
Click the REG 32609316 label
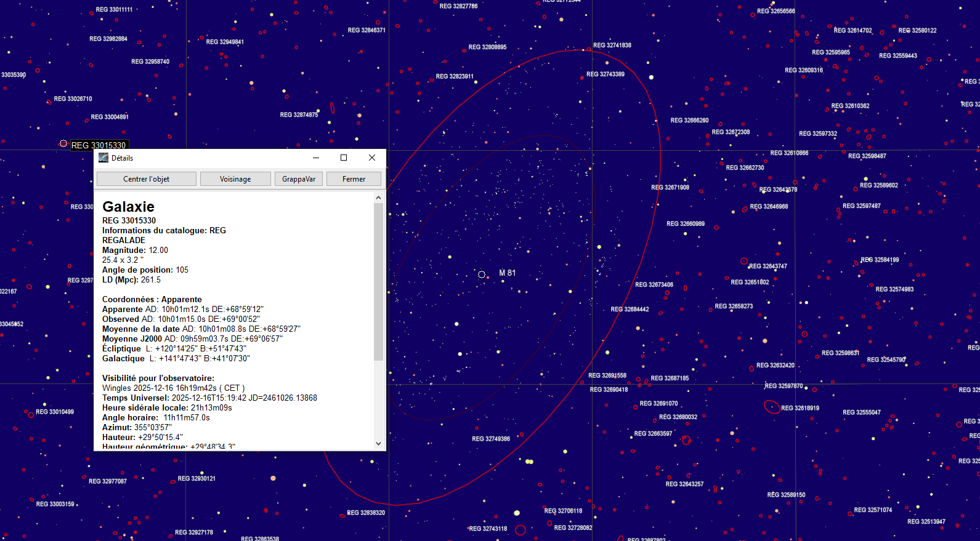804,70
